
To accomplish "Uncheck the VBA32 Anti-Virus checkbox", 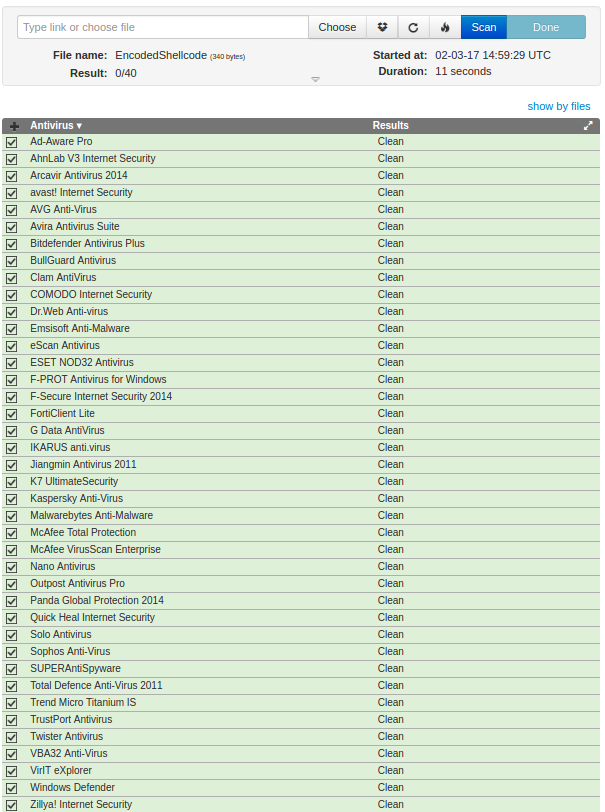I will (x=12, y=755).
